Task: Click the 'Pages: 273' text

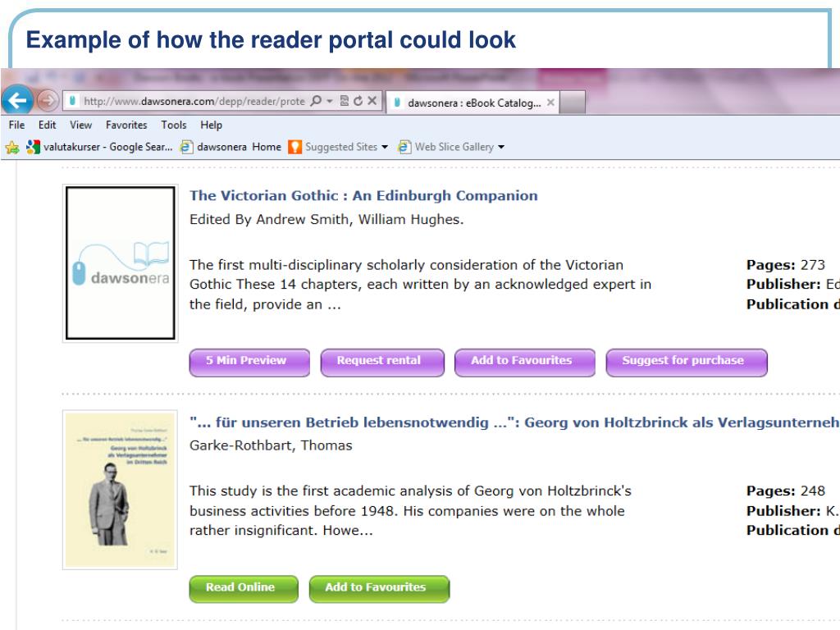Action: coord(785,265)
